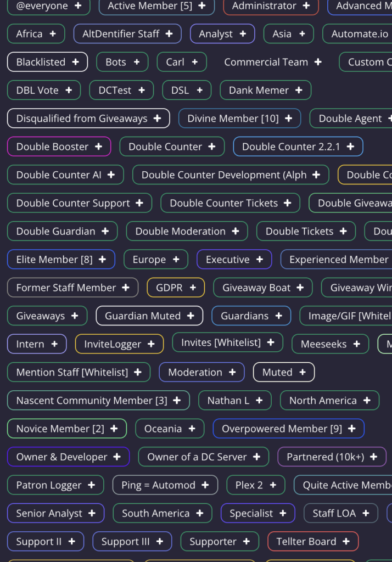Select the Double Booster role
The image size is (392, 562).
[59, 147]
